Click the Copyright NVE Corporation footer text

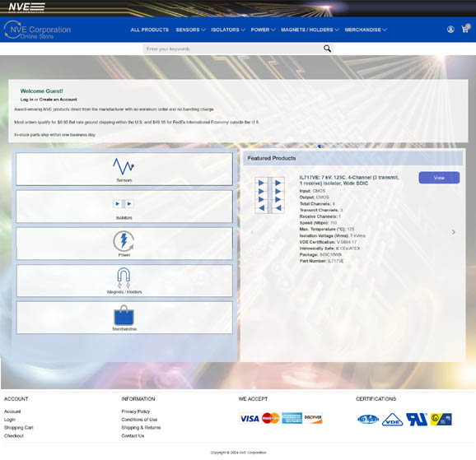pos(238,453)
